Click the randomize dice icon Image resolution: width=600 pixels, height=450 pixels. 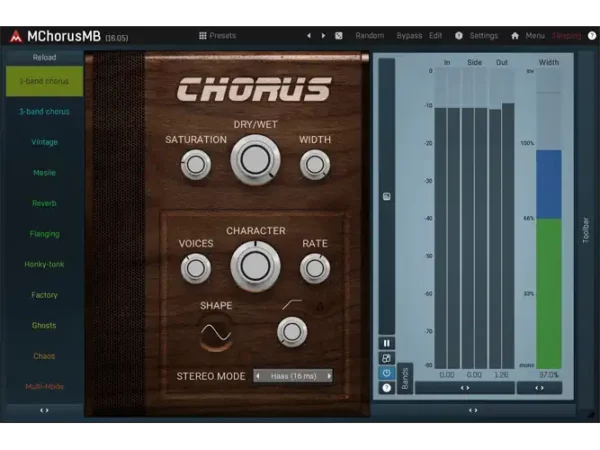point(339,36)
